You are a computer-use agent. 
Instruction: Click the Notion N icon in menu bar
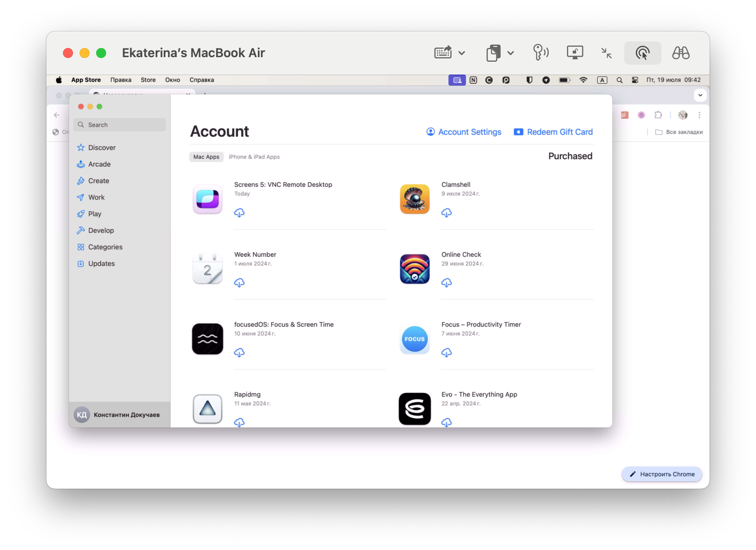pyautogui.click(x=473, y=80)
